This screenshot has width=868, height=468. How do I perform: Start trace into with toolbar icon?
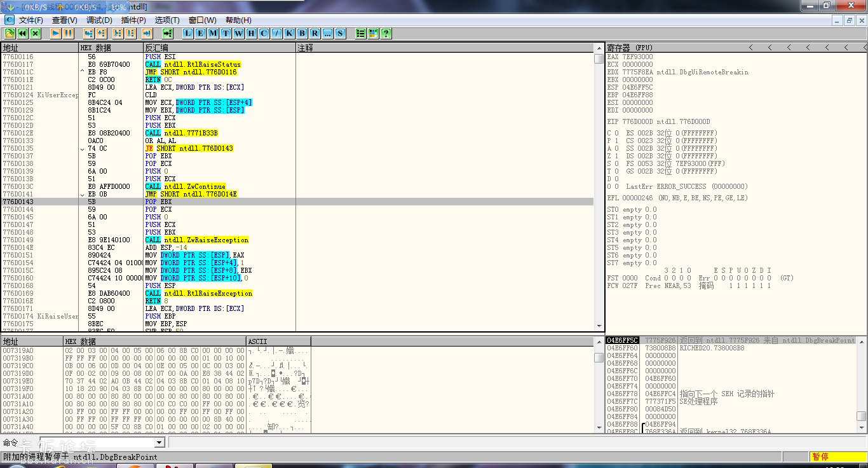[x=118, y=33]
